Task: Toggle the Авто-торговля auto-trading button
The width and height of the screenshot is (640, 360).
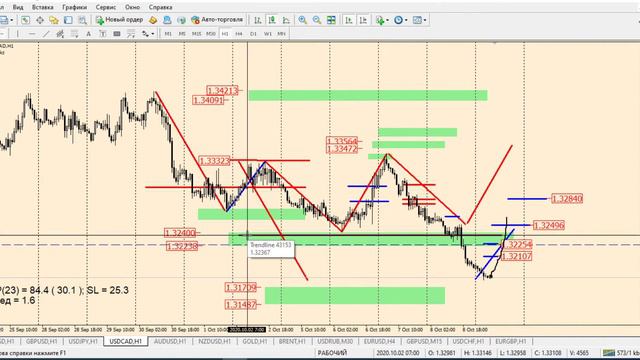Action: coord(217,20)
